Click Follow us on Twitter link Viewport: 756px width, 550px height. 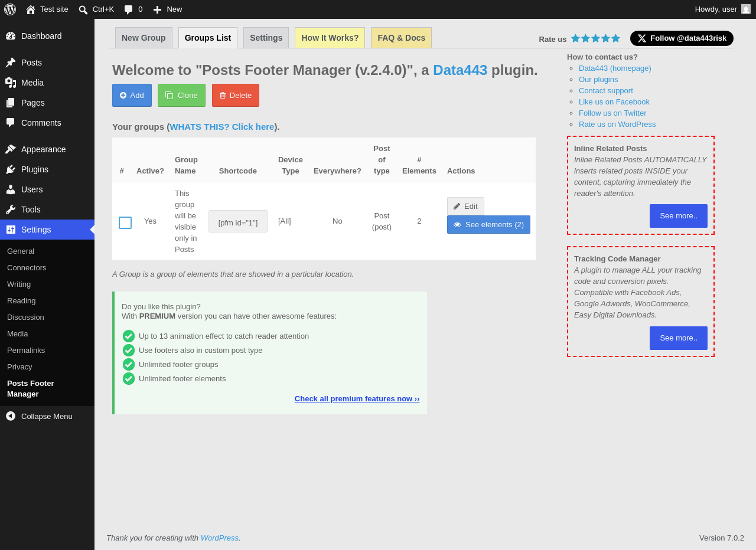point(612,113)
